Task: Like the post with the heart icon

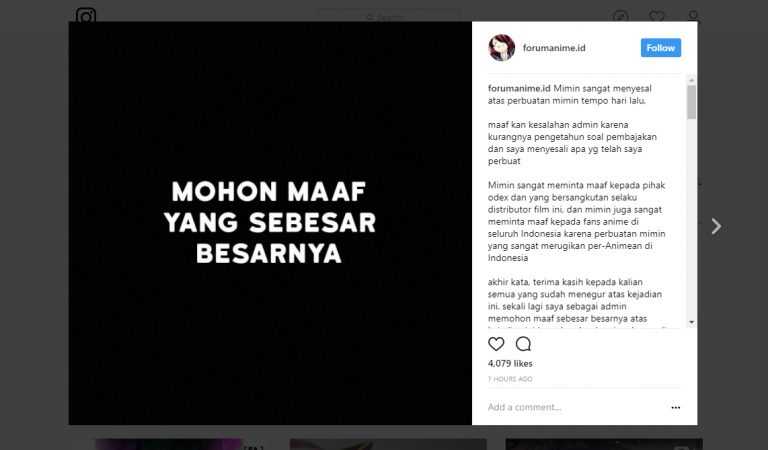Action: point(496,344)
